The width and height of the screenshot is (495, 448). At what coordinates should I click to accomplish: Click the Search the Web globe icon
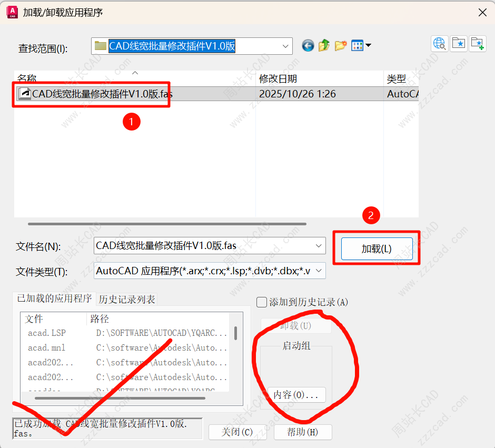click(440, 44)
